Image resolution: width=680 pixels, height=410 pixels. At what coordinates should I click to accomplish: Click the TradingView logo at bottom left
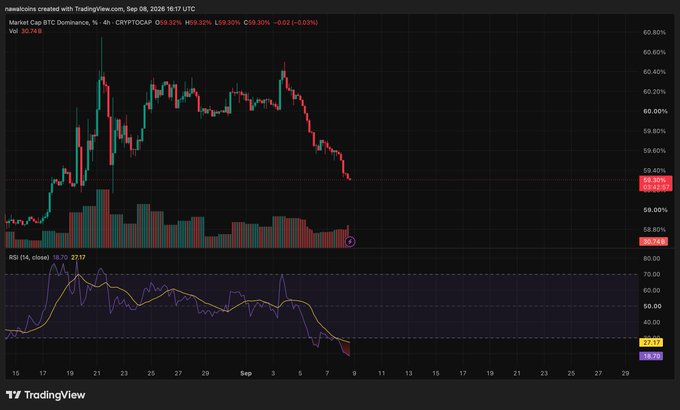click(46, 395)
